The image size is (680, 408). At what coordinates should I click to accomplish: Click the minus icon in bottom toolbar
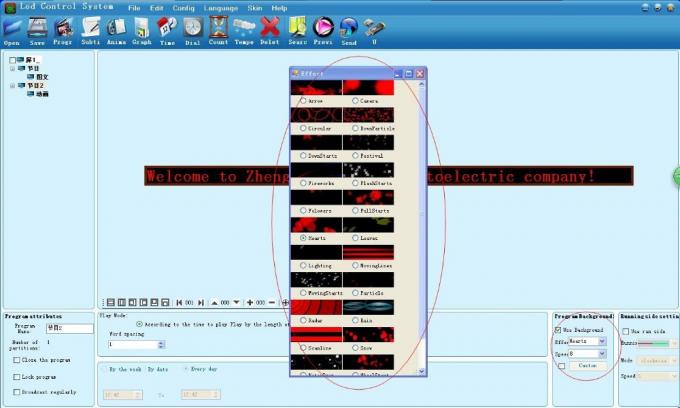point(272,302)
